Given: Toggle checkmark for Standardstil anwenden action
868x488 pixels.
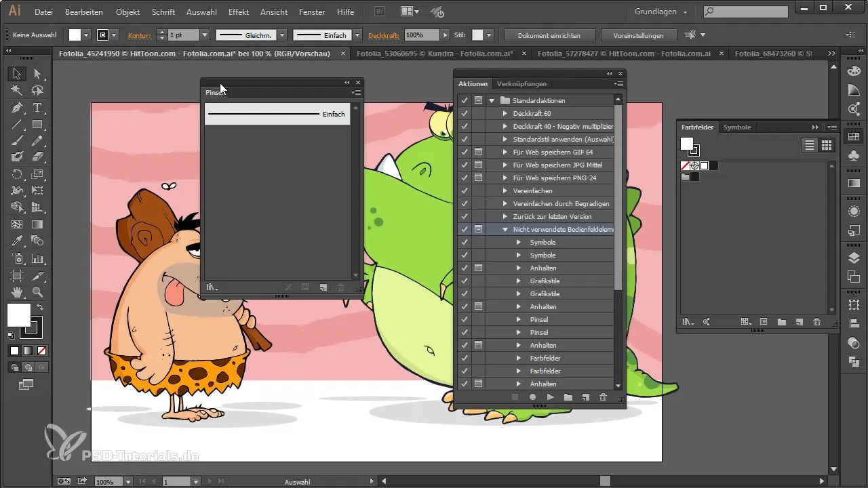Looking at the screenshot, I should (465, 139).
